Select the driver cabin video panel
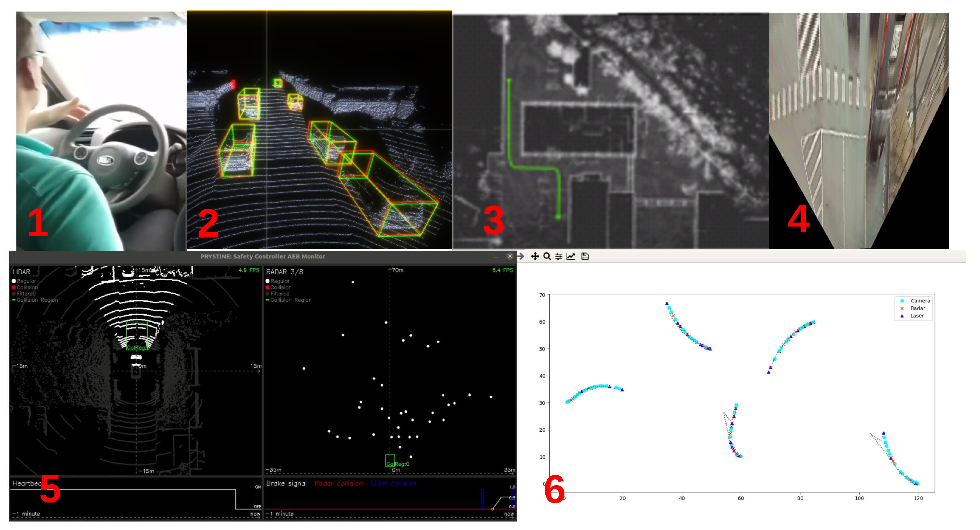The height and width of the screenshot is (530, 980). 101,131
